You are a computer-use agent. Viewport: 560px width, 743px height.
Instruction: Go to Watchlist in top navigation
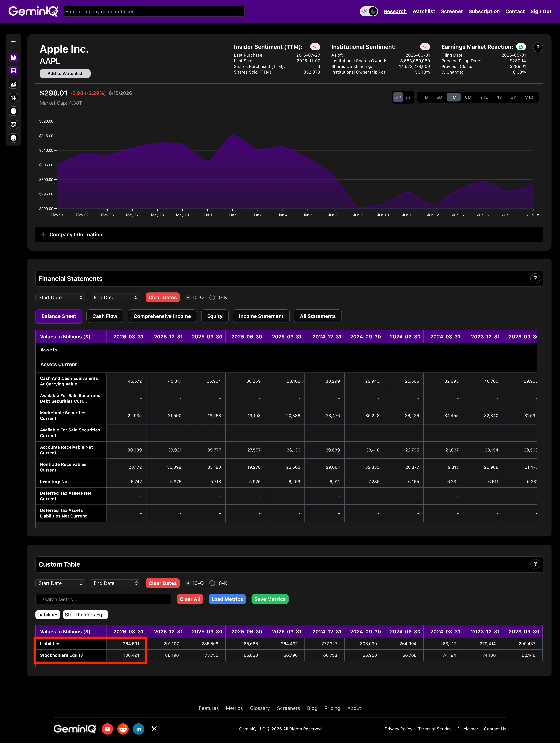(x=424, y=11)
